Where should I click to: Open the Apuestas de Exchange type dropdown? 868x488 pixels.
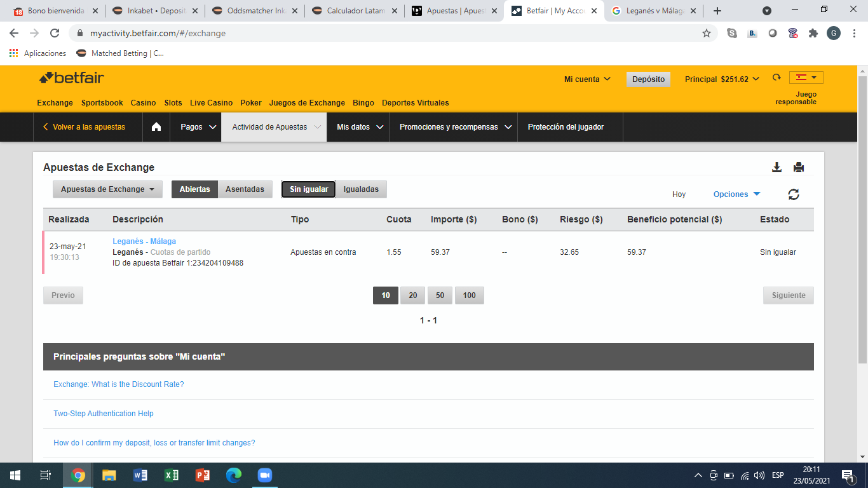pos(107,189)
